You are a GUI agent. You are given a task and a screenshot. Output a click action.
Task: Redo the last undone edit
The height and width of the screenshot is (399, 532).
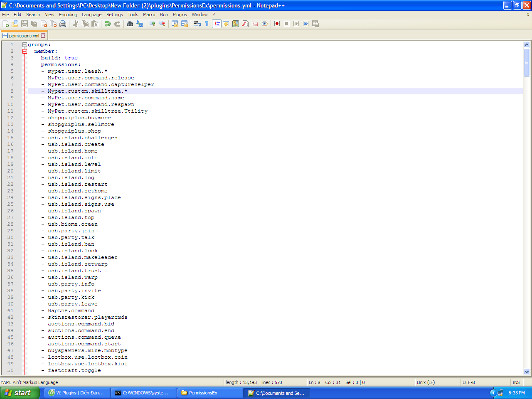117,24
